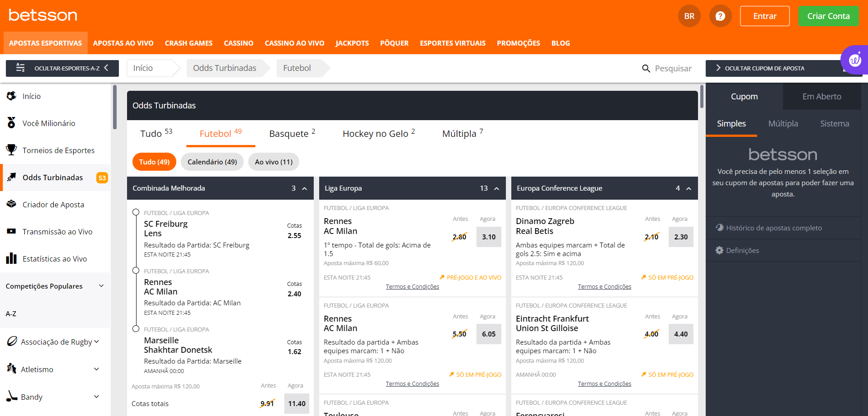This screenshot has height=416, width=868.
Task: Click the Estatísticas ao Vivo bars icon
Action: 12,258
